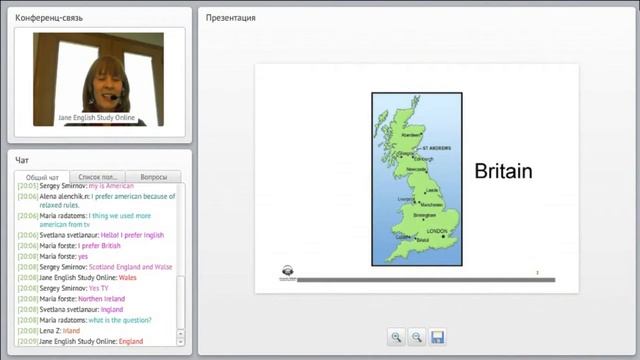
Task: Click the headphones logo on the slide
Action: [288, 273]
